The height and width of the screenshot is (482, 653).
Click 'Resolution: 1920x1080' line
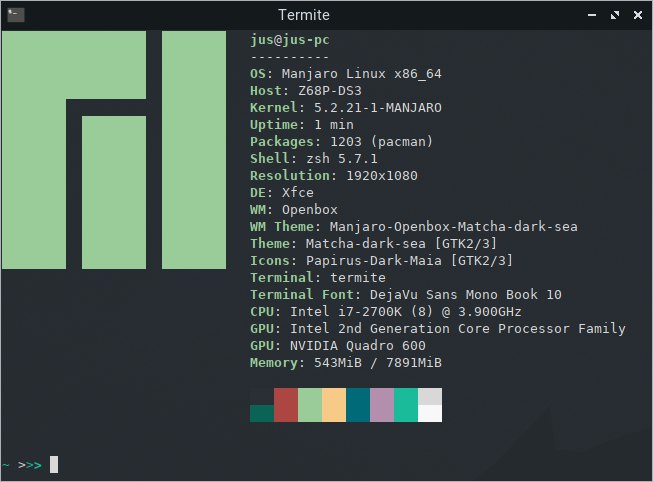point(334,176)
